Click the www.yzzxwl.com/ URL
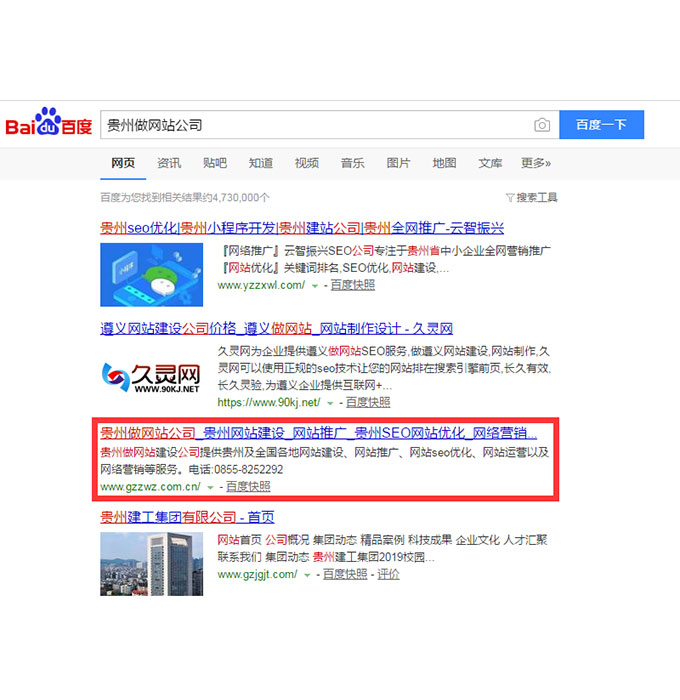This screenshot has width=680, height=700. (261, 285)
